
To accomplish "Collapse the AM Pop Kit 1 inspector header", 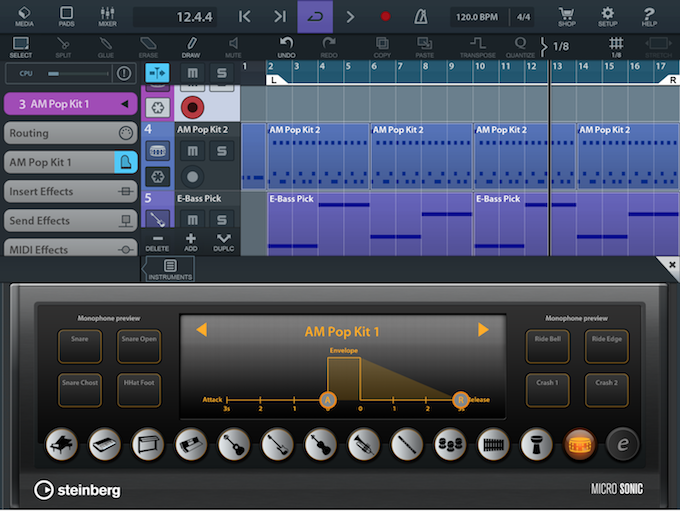I will coord(71,104).
